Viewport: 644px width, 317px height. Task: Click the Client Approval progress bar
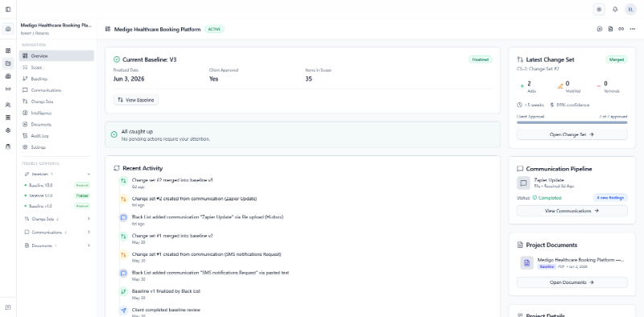coord(572,122)
